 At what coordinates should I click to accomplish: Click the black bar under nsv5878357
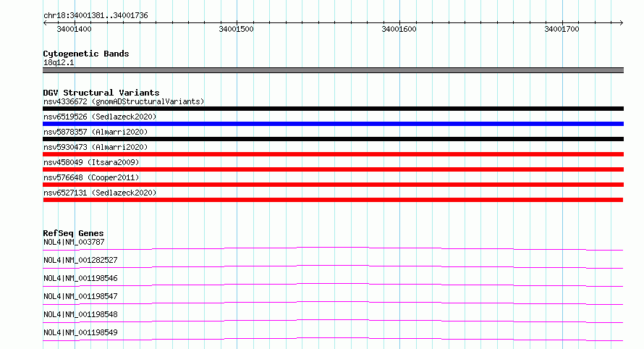(333, 139)
